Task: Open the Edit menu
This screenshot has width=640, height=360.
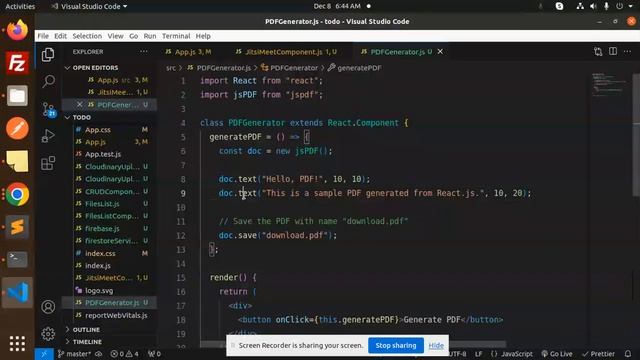Action: [x=60, y=36]
